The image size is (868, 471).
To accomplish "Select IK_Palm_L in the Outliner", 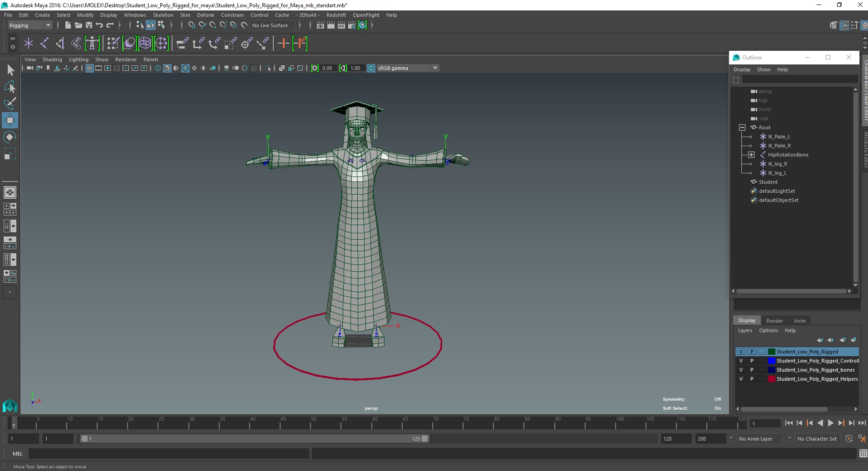I will (x=779, y=137).
